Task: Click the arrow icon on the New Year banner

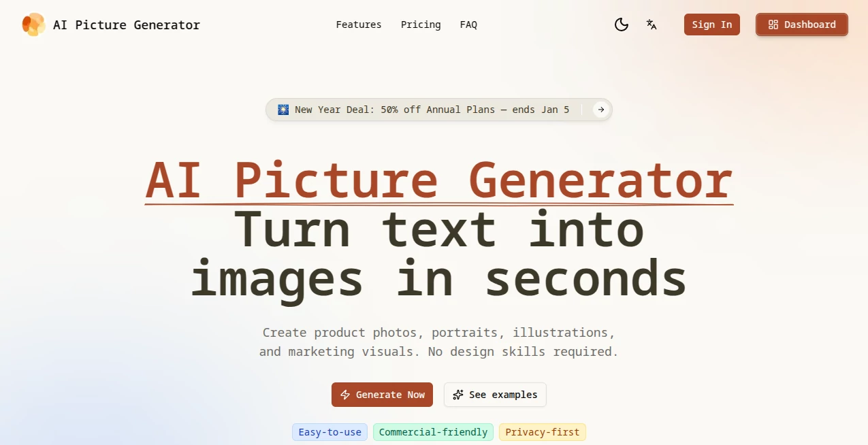Action: coord(600,110)
